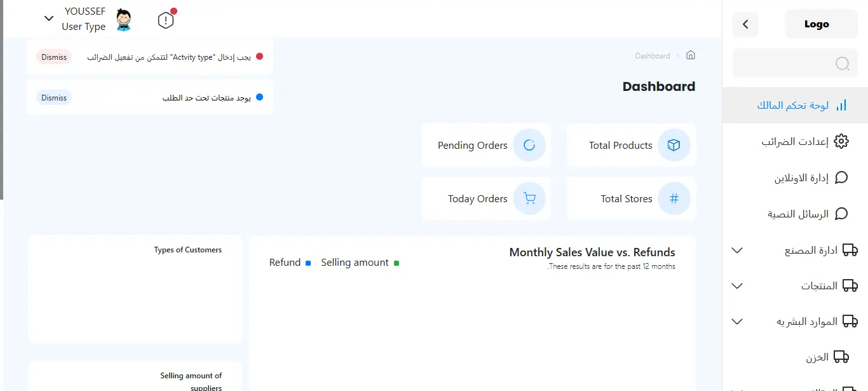Expand the الموارد البشريه submenu

click(737, 322)
